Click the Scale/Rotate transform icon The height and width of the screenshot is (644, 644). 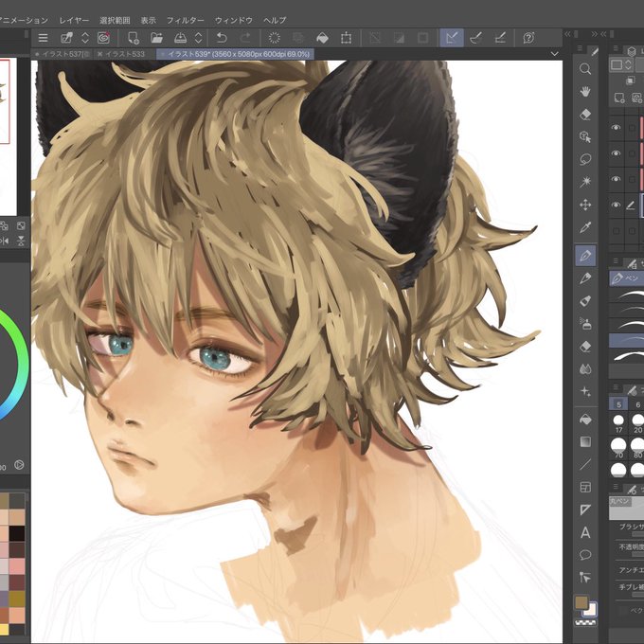[347, 38]
